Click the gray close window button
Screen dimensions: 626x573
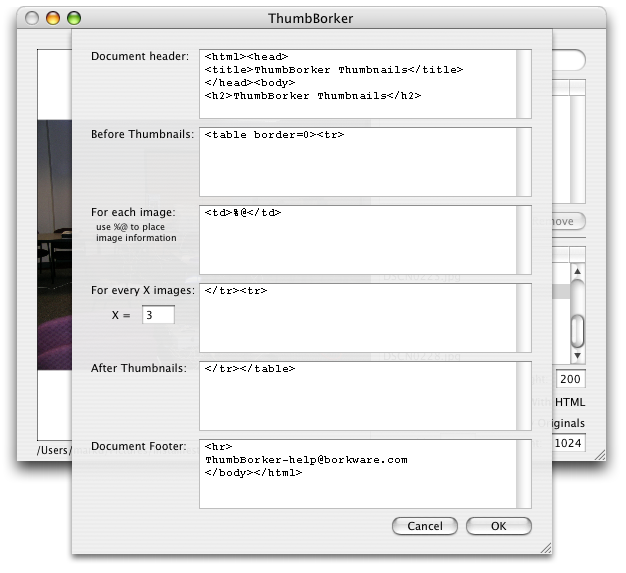(32, 18)
